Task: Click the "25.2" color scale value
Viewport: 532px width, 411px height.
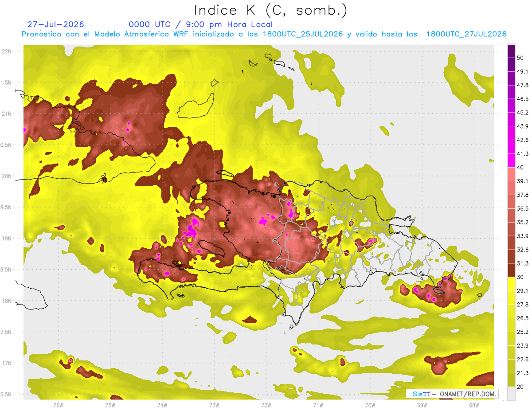Action: pyautogui.click(x=523, y=332)
